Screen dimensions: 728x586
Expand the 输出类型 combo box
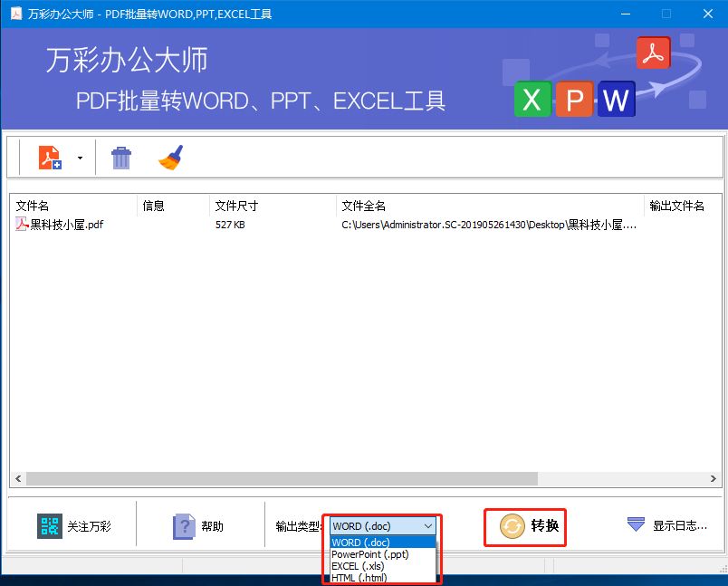pyautogui.click(x=383, y=526)
